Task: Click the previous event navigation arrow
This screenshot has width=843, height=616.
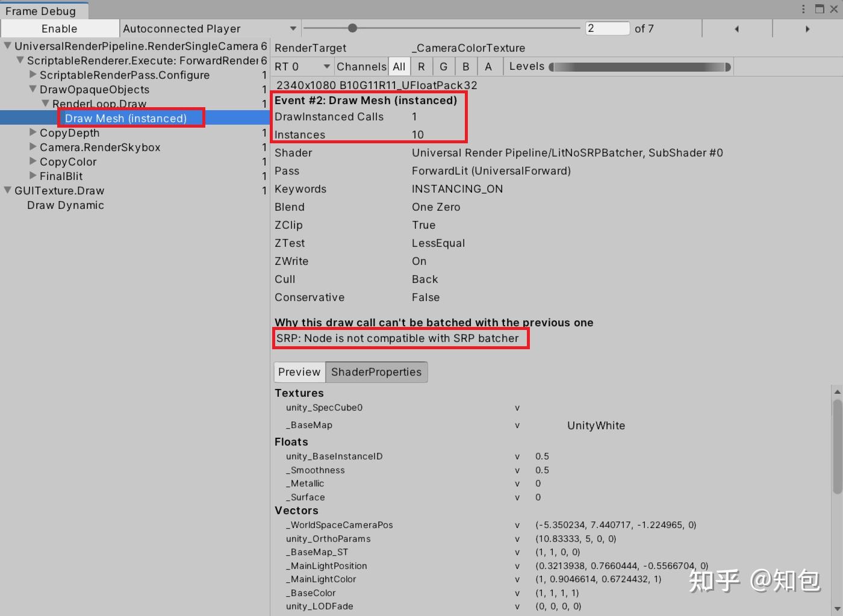Action: (736, 28)
